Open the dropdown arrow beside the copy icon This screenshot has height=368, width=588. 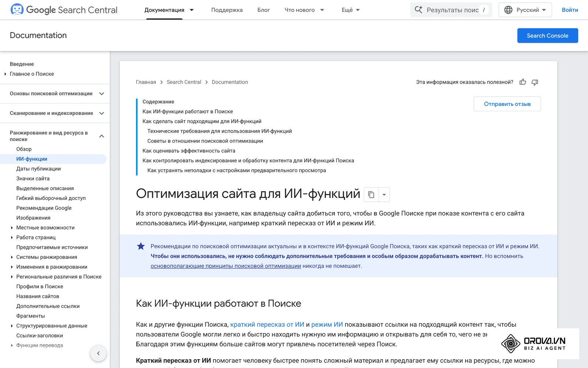pos(384,195)
